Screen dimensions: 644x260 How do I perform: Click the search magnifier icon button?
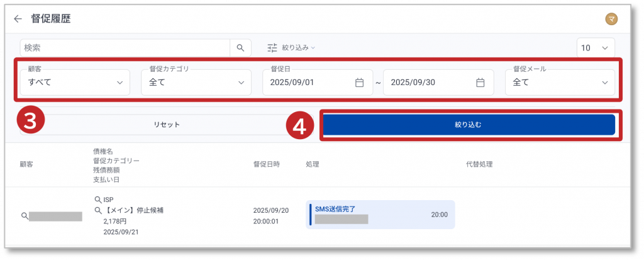coord(240,48)
